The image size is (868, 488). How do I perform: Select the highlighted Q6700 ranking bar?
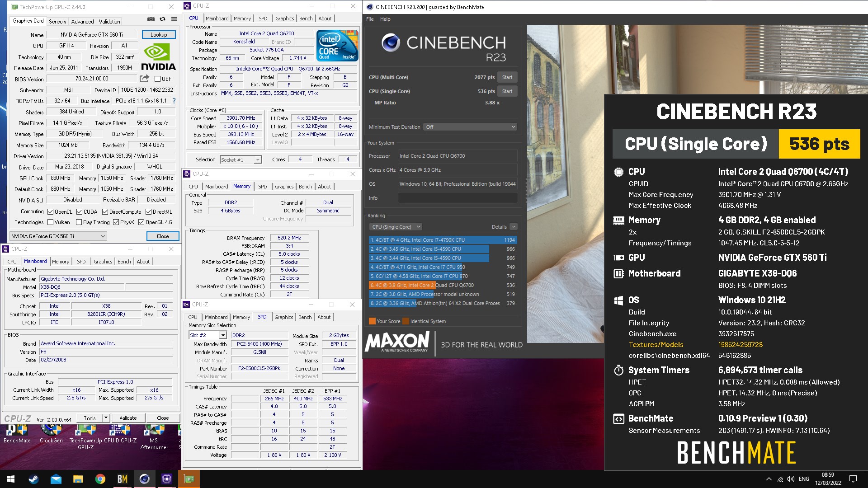coord(443,285)
